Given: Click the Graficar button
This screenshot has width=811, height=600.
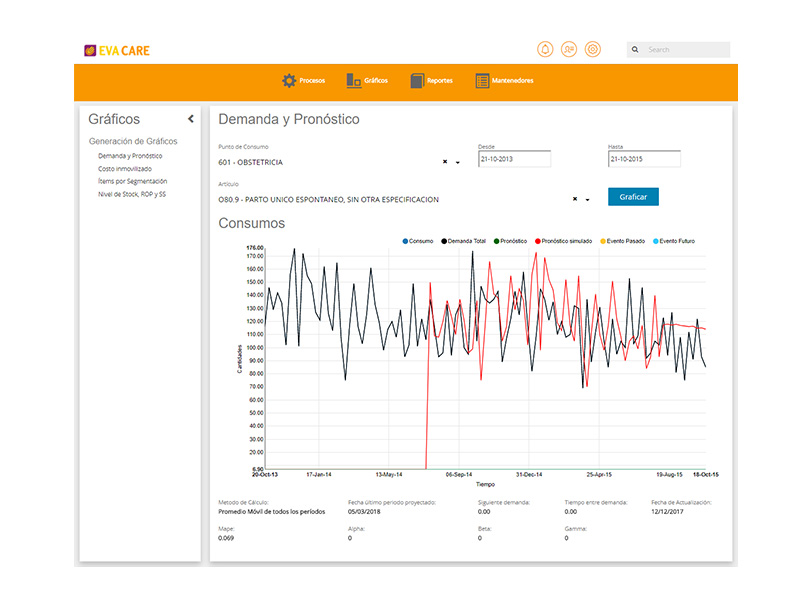Looking at the screenshot, I should pos(633,197).
